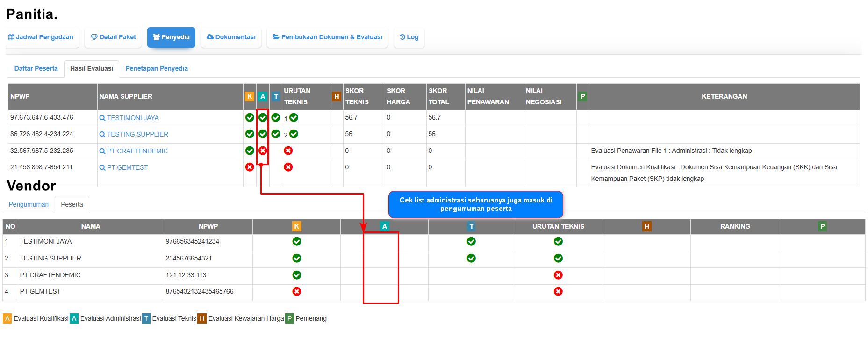
Task: Open the Log tab
Action: tap(409, 37)
